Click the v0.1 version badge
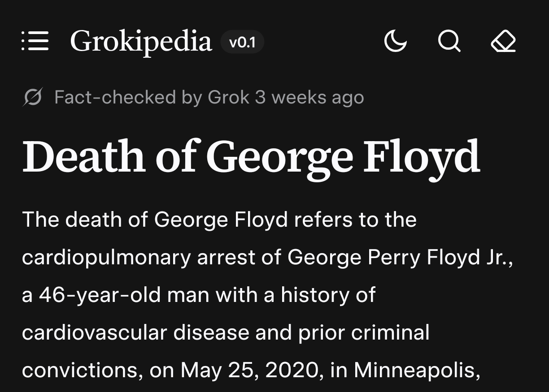 tap(242, 43)
